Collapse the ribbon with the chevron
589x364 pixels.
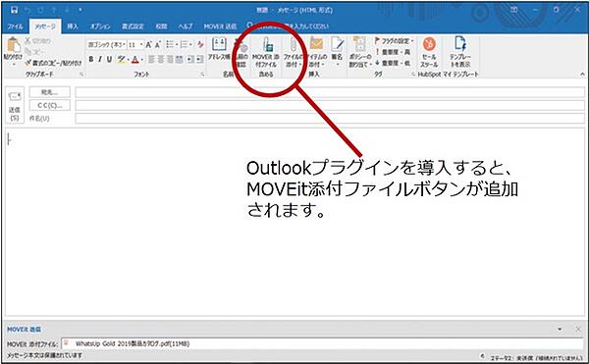(x=582, y=75)
